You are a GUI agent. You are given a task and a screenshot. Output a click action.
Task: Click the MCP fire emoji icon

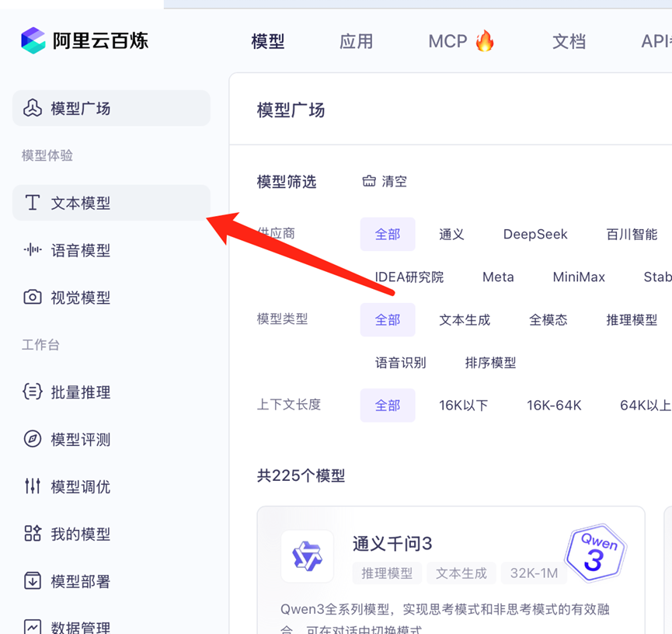click(485, 40)
